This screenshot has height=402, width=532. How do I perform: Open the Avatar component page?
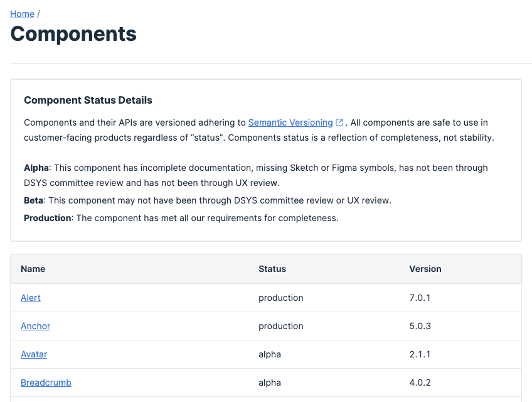click(33, 354)
